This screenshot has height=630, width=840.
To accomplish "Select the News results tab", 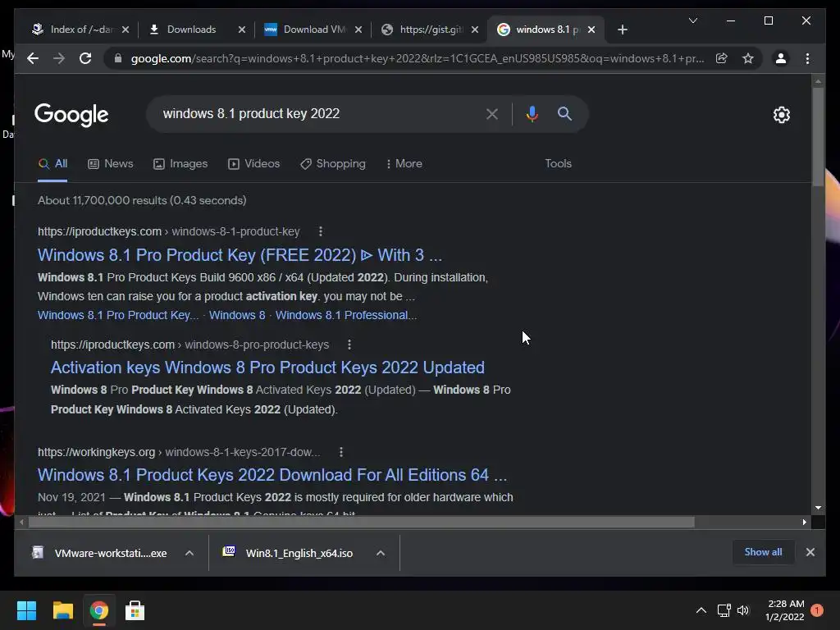I will pyautogui.click(x=111, y=164).
